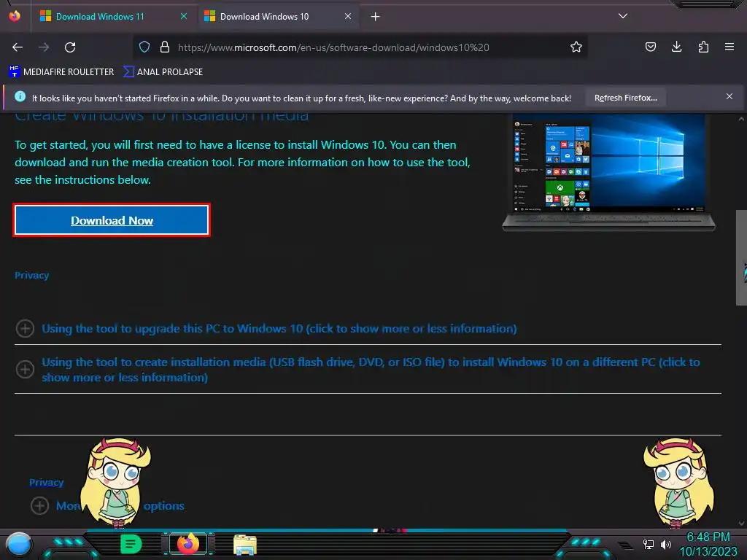Open 'Using the tool to upgrade this PC' link
747x560 pixels.
click(x=279, y=329)
